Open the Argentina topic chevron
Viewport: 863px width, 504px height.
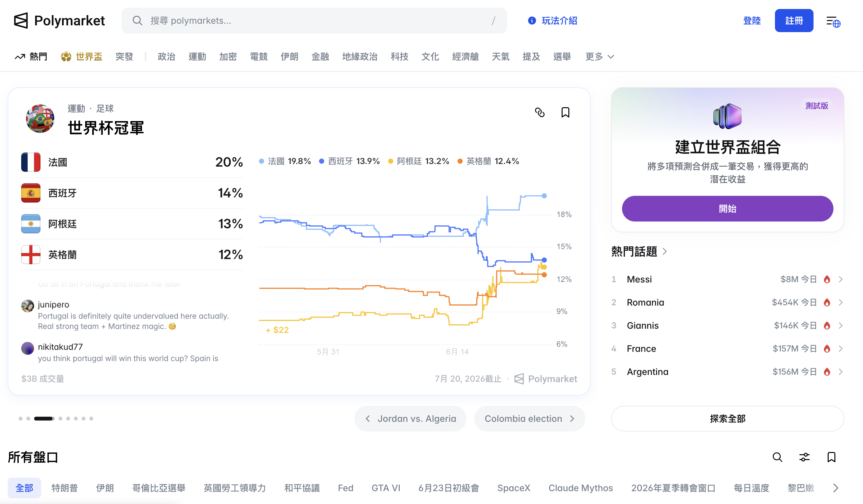pyautogui.click(x=841, y=372)
